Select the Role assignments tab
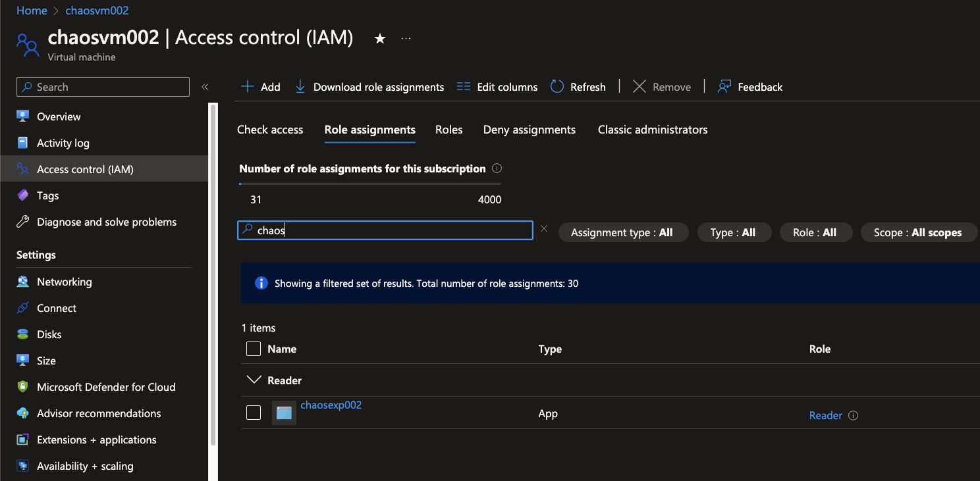980x481 pixels. point(370,130)
